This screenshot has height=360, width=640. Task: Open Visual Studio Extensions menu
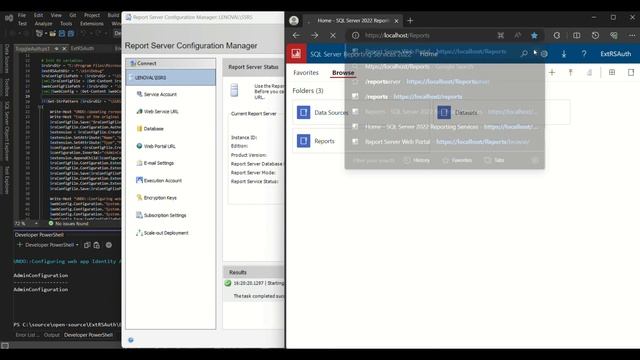[92, 24]
